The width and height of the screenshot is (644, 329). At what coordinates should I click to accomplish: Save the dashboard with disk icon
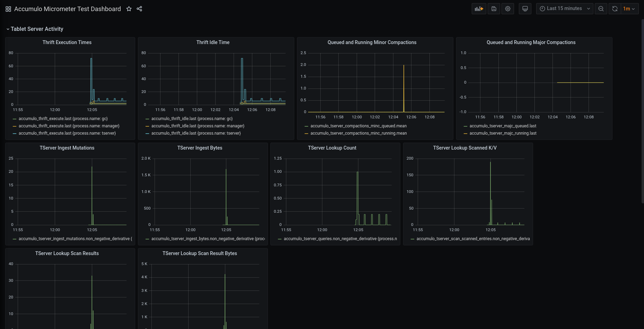click(494, 9)
